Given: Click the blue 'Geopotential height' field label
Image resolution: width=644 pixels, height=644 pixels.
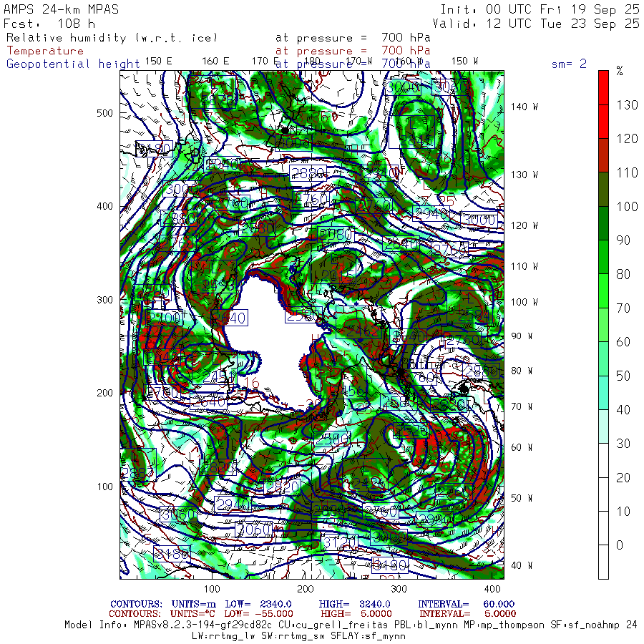Looking at the screenshot, I should coord(73,64).
